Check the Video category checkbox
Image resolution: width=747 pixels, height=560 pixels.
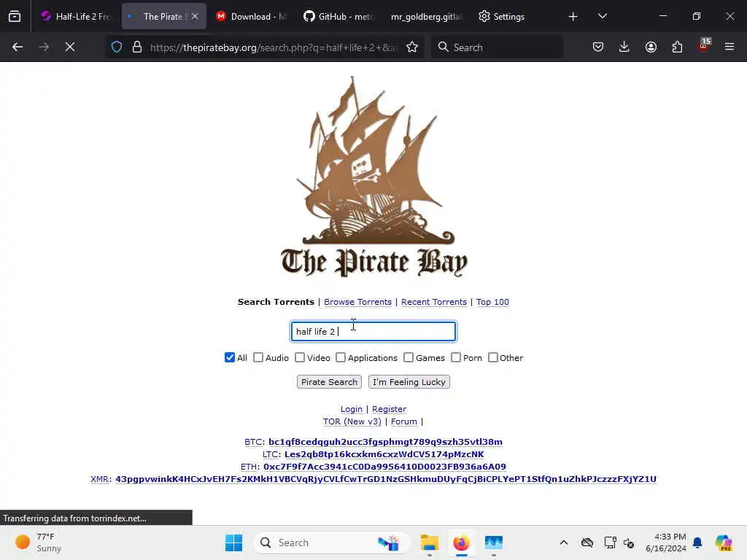tap(300, 357)
